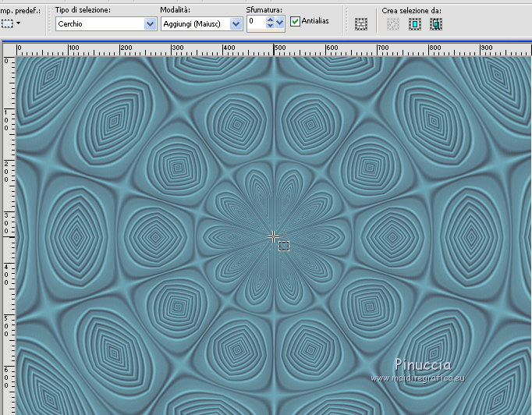532x415 pixels.
Task: Click first greyed 'Crea selezione da' icon
Action: coord(393,24)
